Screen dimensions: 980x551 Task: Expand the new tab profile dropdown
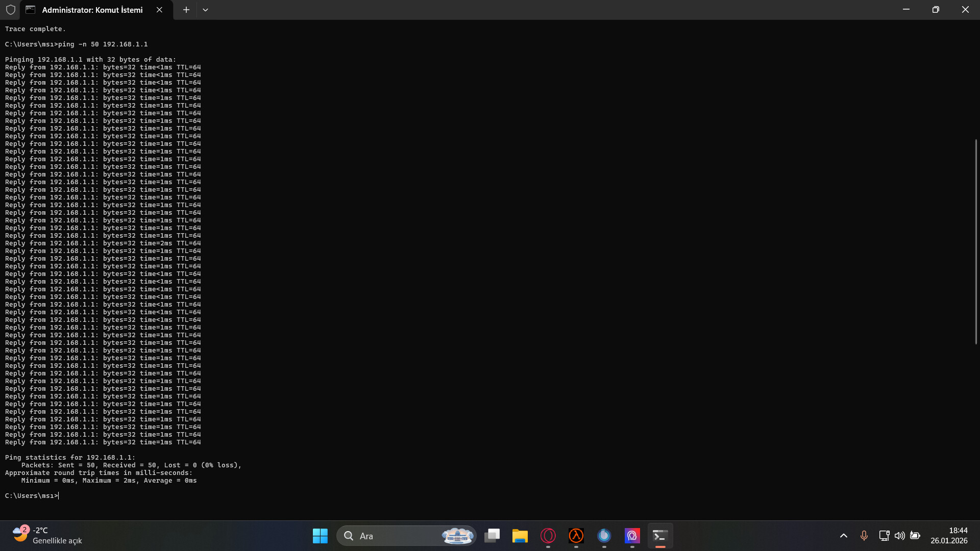point(205,10)
